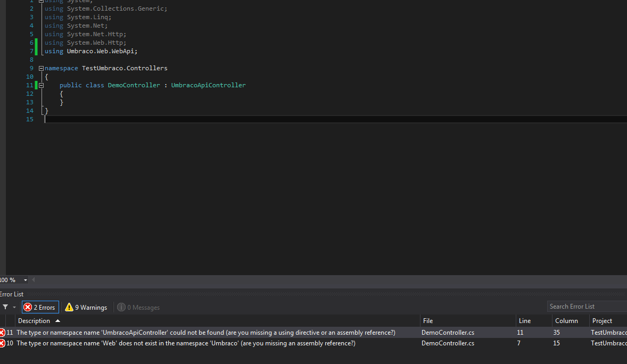
Task: Click the using System.Web.Http line
Action: [x=85, y=43]
